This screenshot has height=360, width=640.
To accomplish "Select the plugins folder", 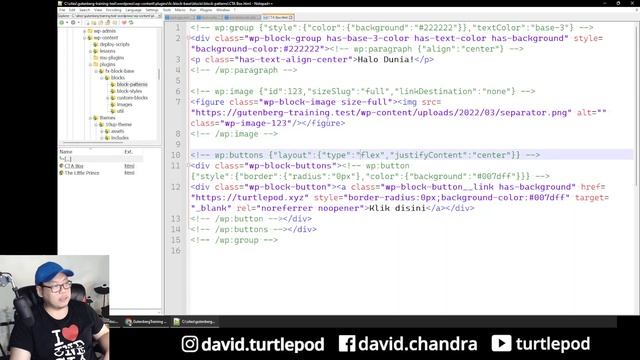I will pos(107,64).
